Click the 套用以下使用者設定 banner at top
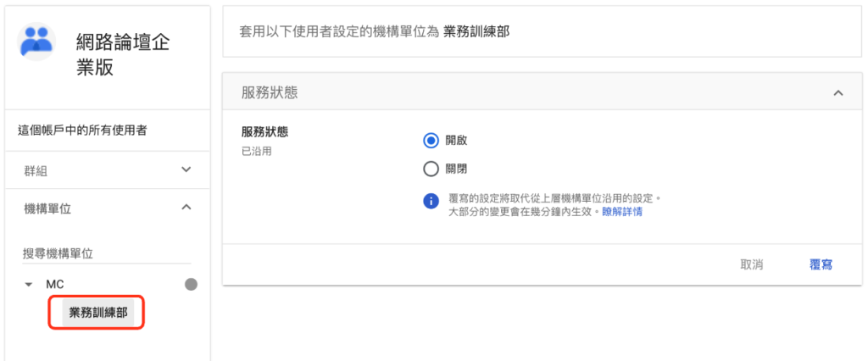The image size is (868, 361). (542, 31)
